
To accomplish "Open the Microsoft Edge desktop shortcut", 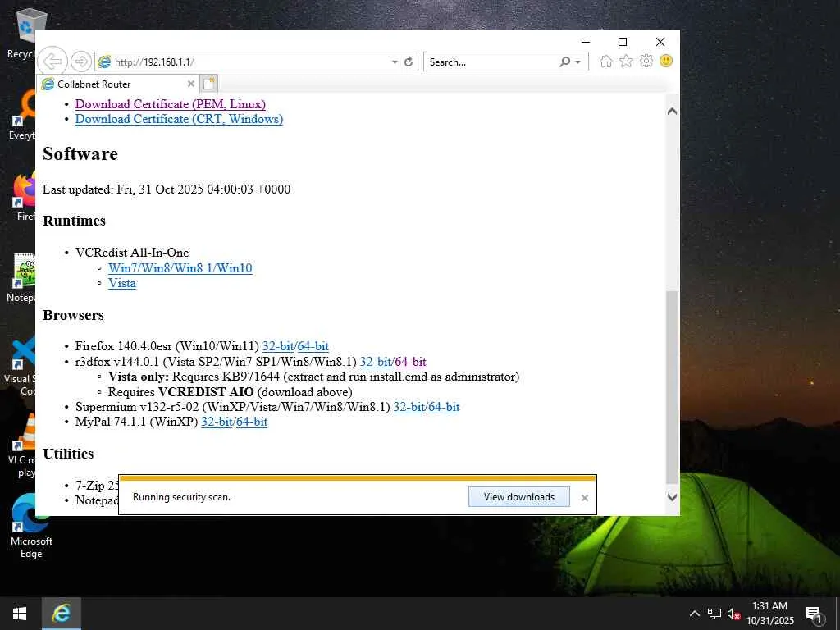I will [x=31, y=526].
